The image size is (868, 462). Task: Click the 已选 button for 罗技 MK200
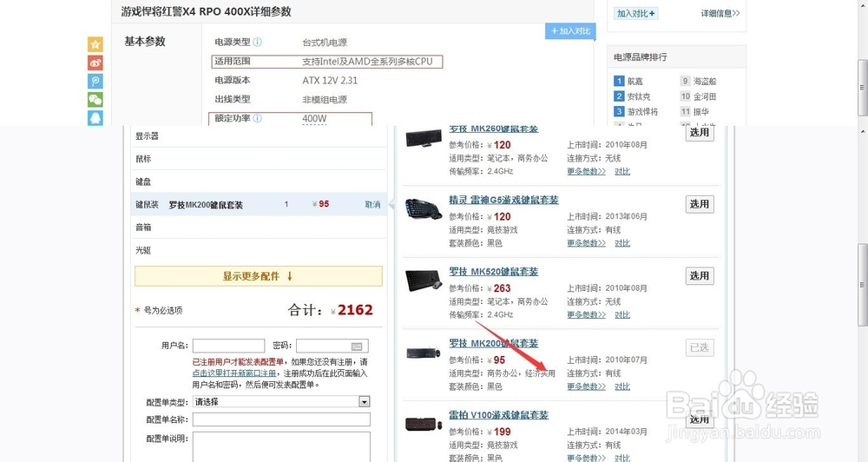pos(700,347)
